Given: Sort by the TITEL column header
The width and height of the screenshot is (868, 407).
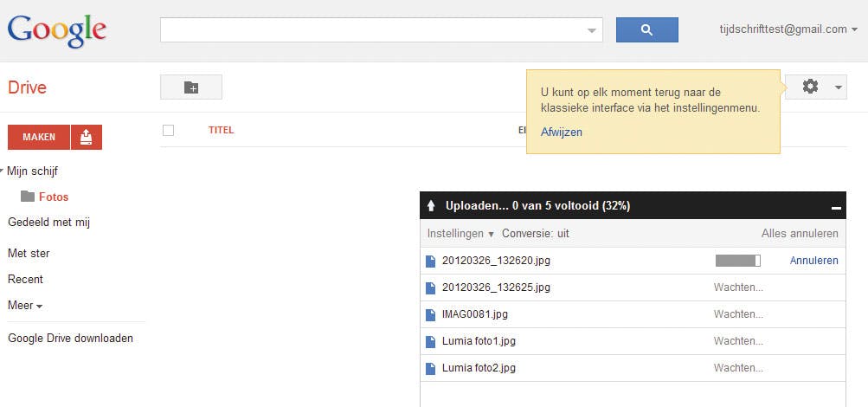Looking at the screenshot, I should click(x=221, y=130).
